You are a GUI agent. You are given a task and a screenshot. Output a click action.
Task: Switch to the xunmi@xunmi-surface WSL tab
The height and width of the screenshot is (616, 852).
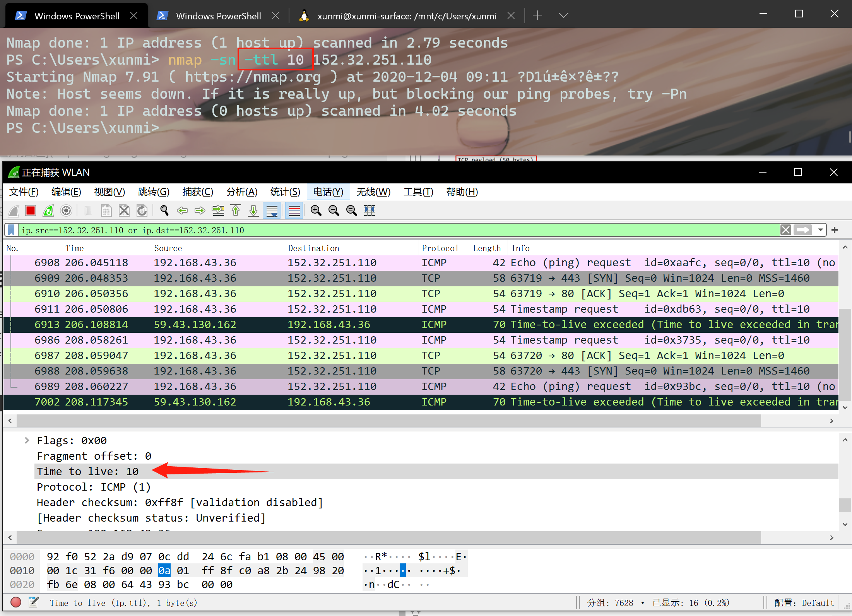point(406,16)
